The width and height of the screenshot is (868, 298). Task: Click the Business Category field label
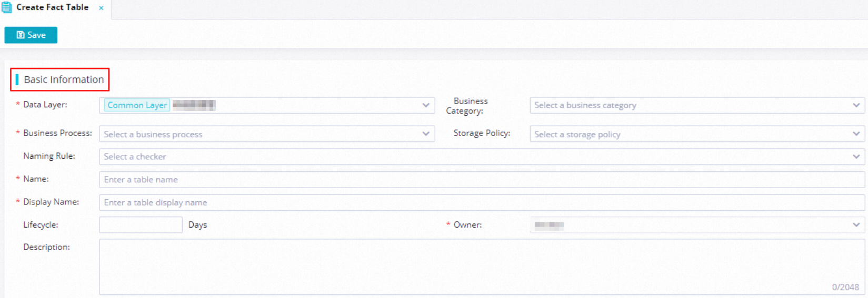467,106
